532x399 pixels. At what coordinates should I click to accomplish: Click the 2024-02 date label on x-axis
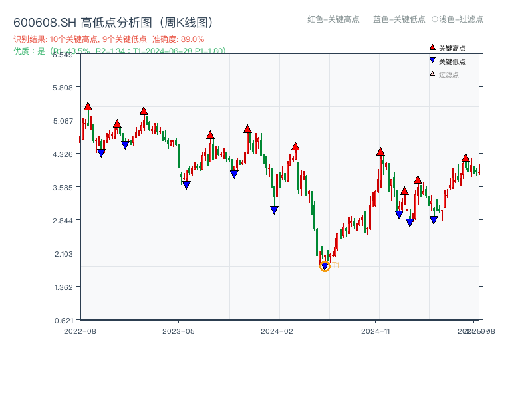[277, 331]
